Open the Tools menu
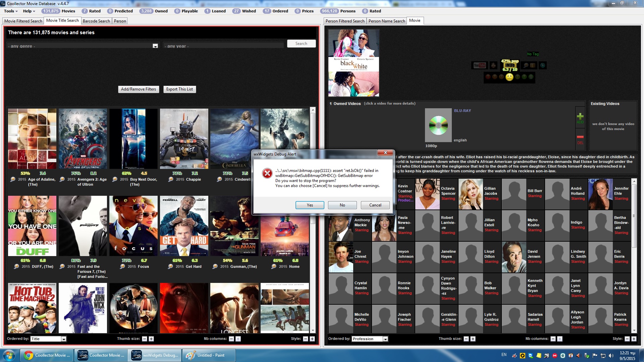644x362 pixels. (11, 11)
